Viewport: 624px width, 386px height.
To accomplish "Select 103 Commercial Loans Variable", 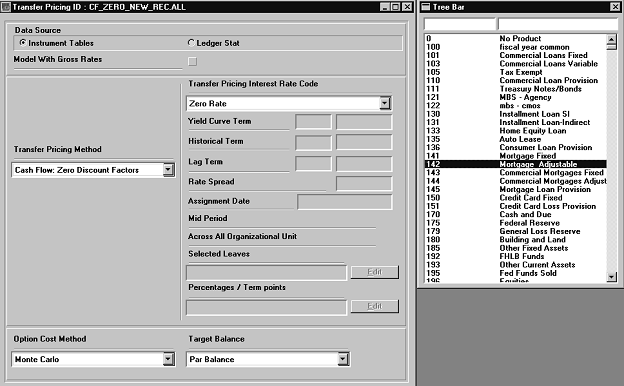I will point(516,64).
